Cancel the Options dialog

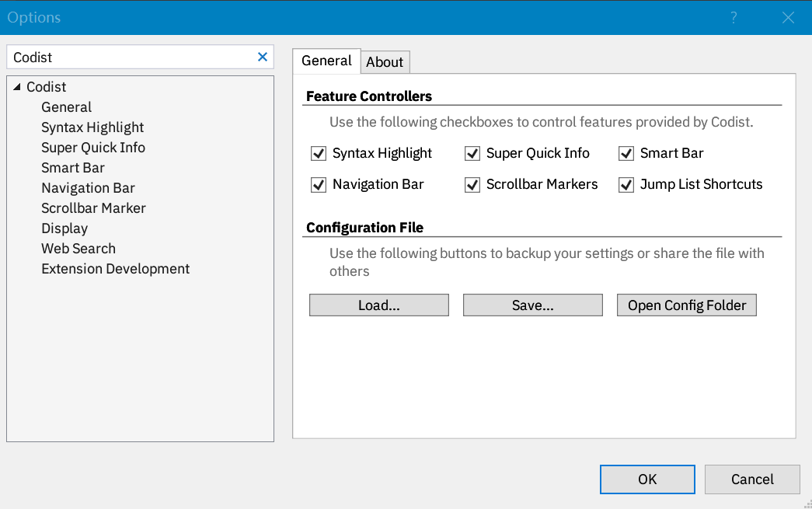pyautogui.click(x=751, y=479)
